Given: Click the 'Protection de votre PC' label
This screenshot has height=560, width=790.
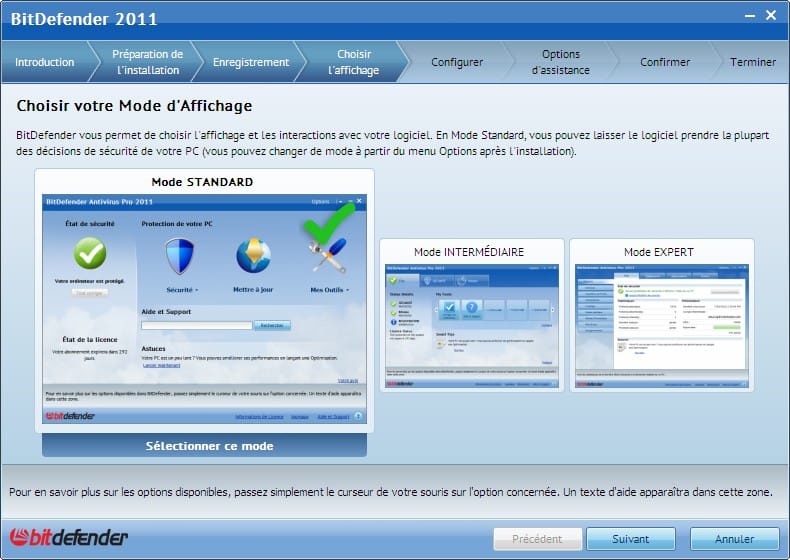Looking at the screenshot, I should click(177, 224).
